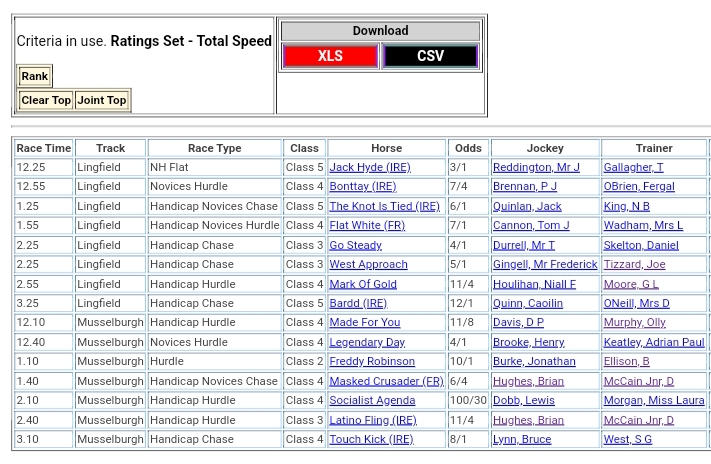Open horse link Flat White (FR)

coord(367,225)
